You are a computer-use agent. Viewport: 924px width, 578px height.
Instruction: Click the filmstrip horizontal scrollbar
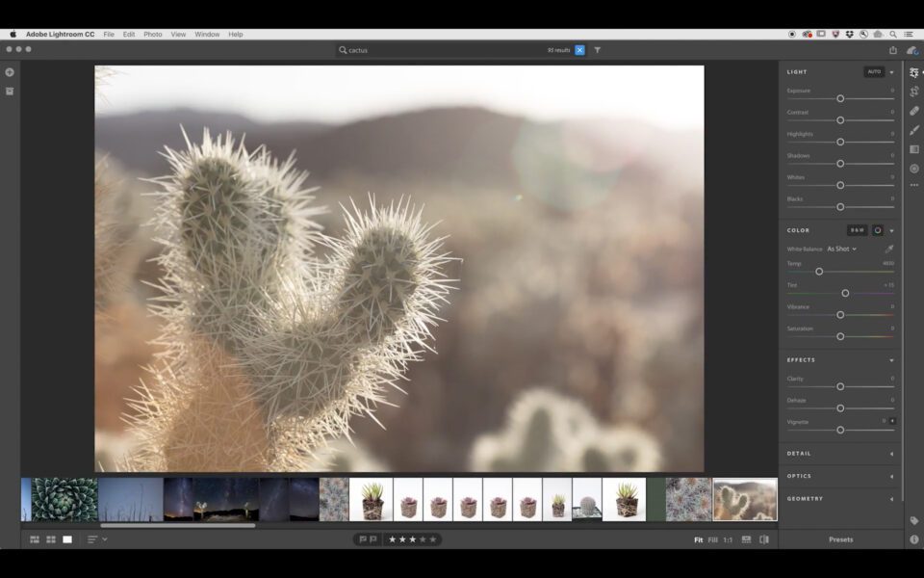177,526
